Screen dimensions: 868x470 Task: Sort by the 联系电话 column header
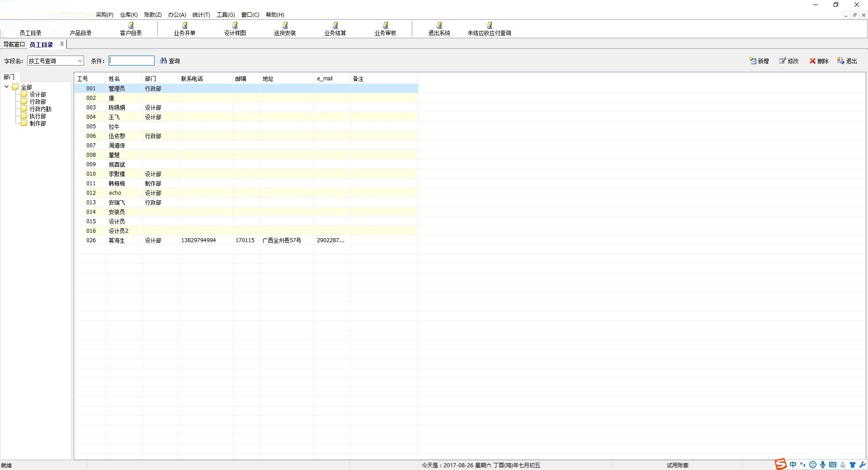[x=206, y=79]
